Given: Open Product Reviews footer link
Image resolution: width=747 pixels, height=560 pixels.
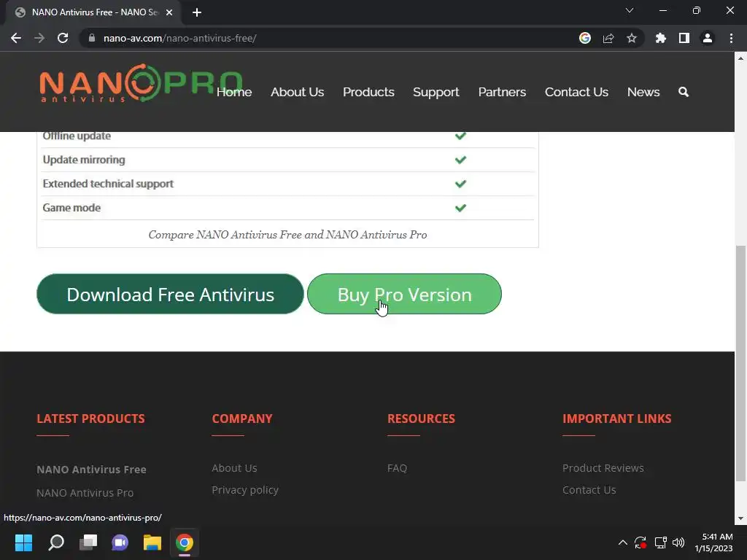Looking at the screenshot, I should click(x=603, y=468).
